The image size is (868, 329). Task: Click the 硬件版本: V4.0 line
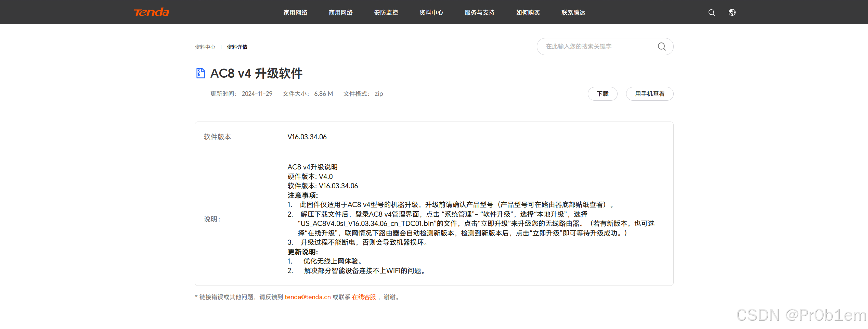click(310, 177)
